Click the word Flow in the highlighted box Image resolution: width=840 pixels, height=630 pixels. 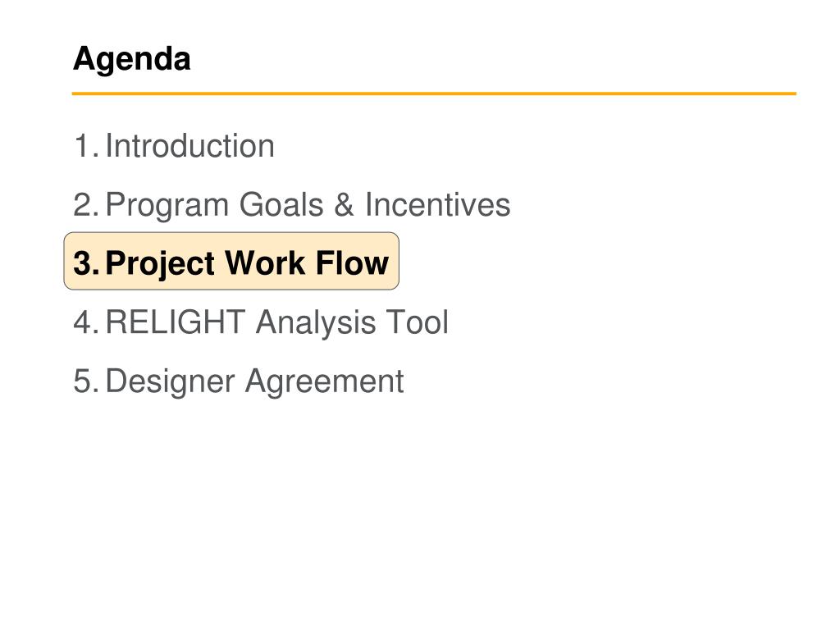point(352,263)
